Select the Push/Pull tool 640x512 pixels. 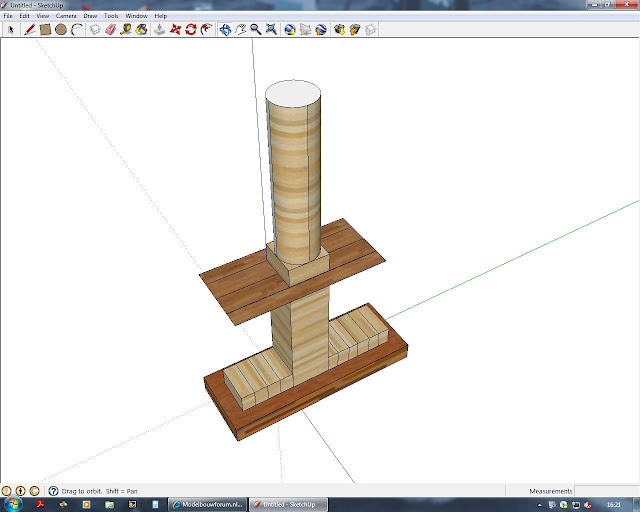(x=160, y=29)
